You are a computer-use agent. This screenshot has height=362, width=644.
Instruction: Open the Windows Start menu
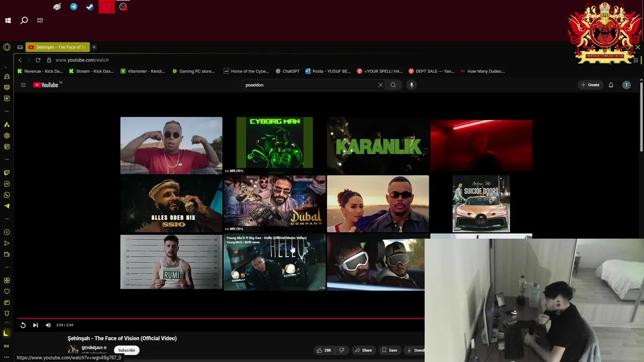(8, 21)
